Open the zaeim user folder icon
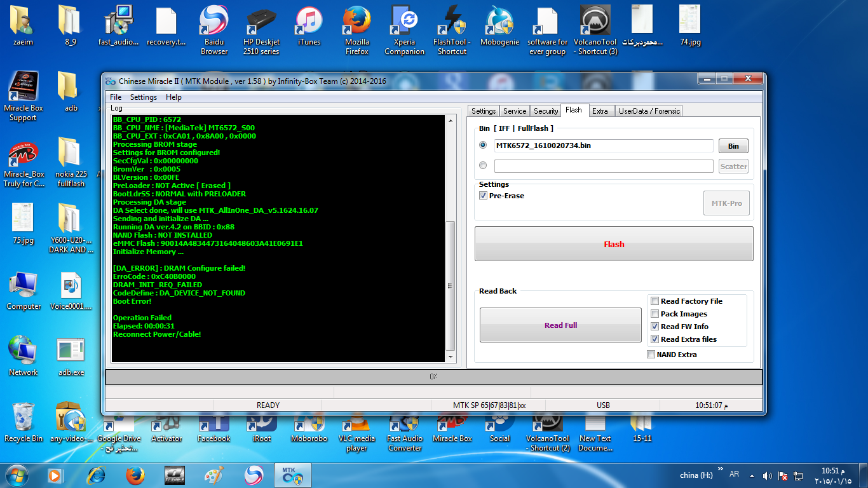Screen dimensions: 868x488 [x=23, y=26]
